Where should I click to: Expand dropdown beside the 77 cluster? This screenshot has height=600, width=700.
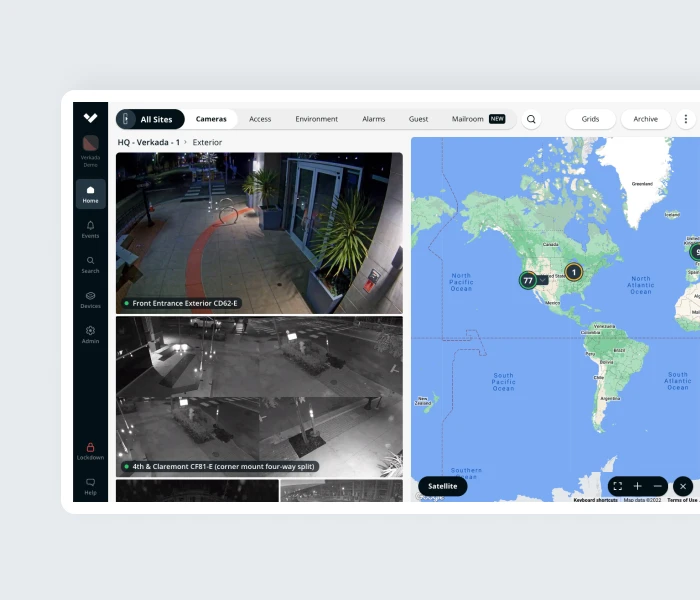pos(542,280)
